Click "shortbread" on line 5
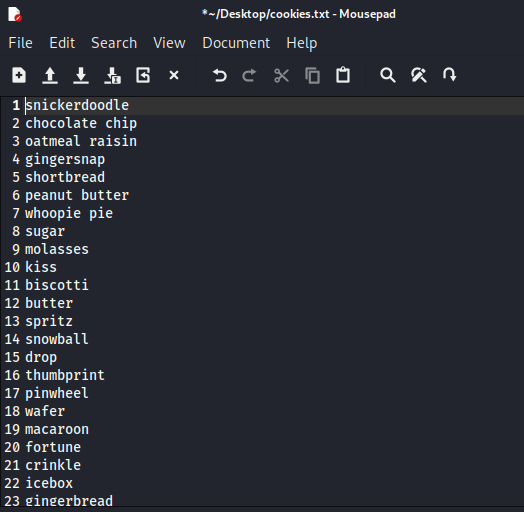The width and height of the screenshot is (524, 512). (65, 177)
